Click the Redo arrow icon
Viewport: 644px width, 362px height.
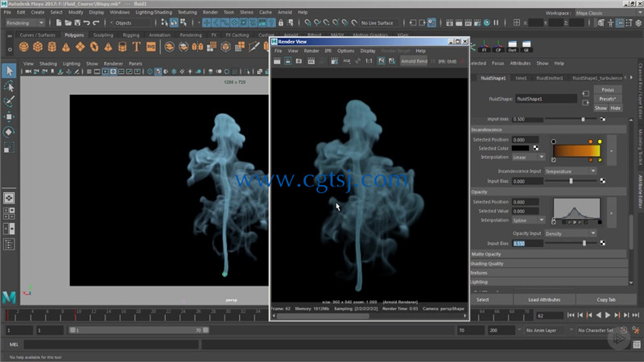(96, 23)
